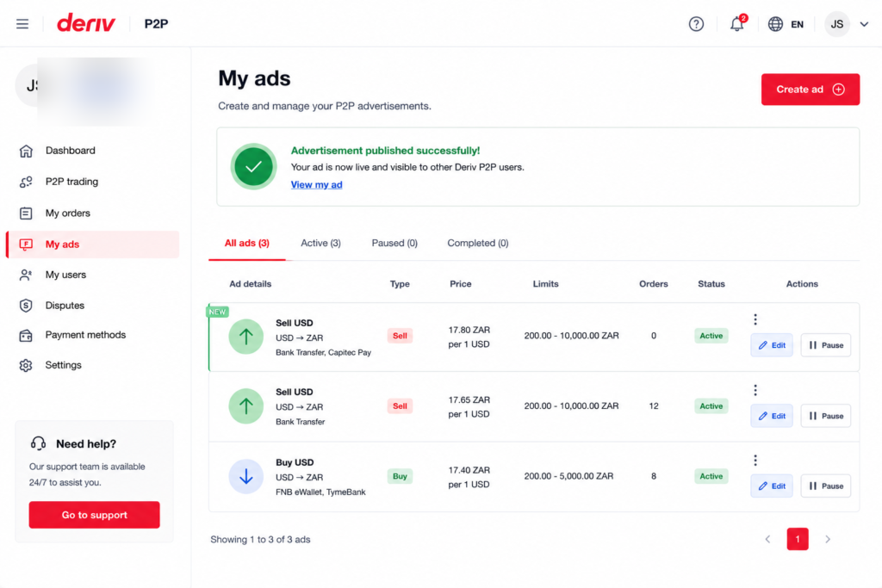Click the Sell type tag of the 17.65 ZAR ad

tap(400, 405)
